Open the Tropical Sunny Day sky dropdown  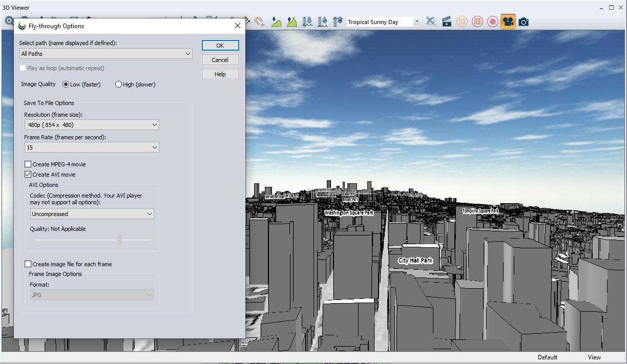[384, 22]
